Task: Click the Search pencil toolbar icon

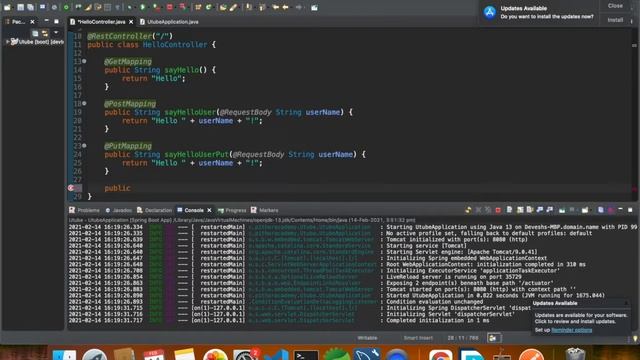Action: pos(233,7)
